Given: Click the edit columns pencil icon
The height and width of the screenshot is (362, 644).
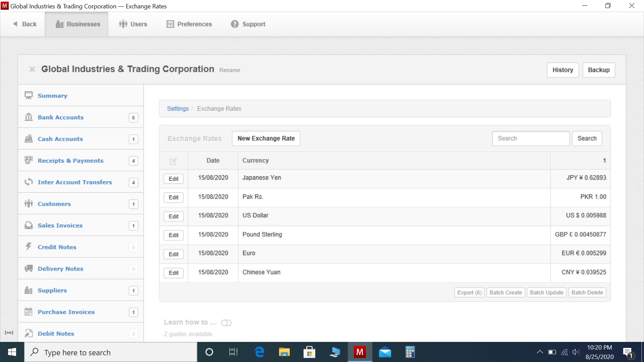Looking at the screenshot, I should [173, 161].
